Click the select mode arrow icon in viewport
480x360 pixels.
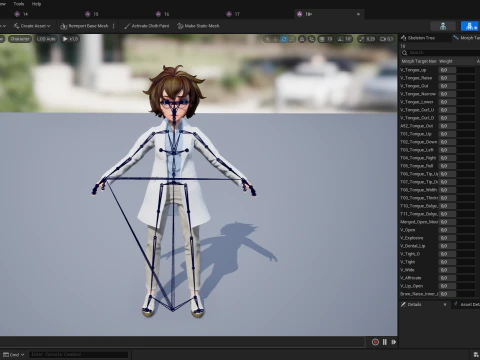click(267, 39)
